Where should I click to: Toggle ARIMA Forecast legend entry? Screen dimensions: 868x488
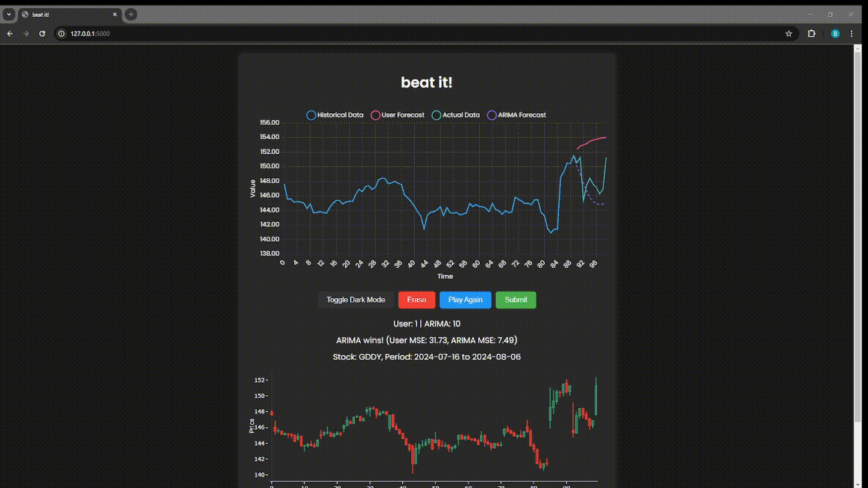pos(517,115)
